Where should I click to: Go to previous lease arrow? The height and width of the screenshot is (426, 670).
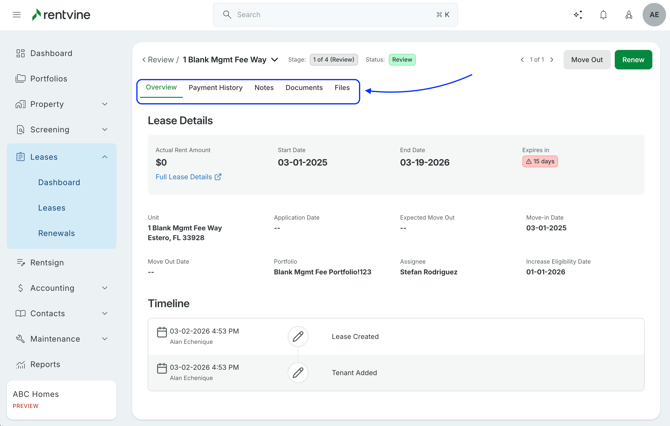522,60
